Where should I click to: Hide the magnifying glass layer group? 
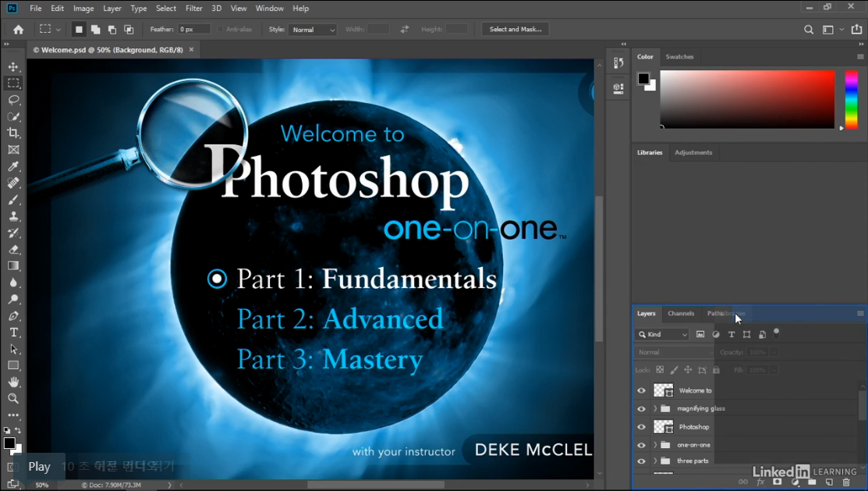(642, 409)
